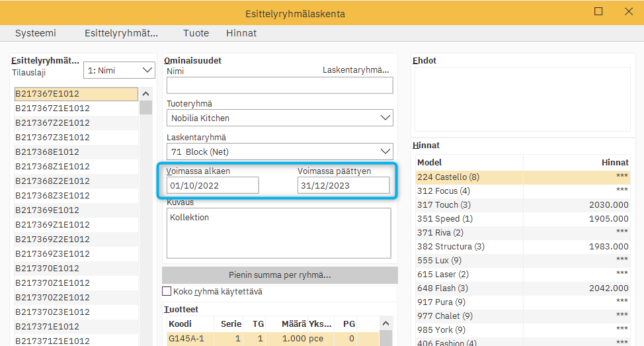Viewport: 644px width, 346px height.
Task: Click the Voimassa alkaen date field
Action: point(213,186)
